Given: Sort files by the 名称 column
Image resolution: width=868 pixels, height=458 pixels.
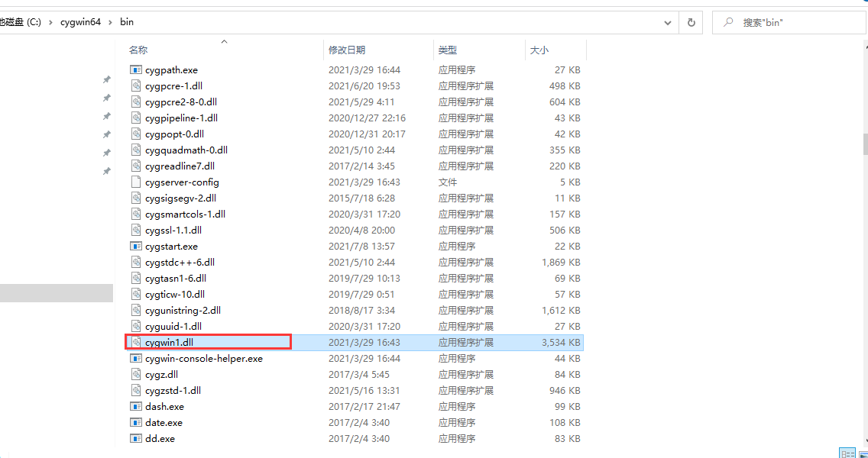Looking at the screenshot, I should [138, 50].
